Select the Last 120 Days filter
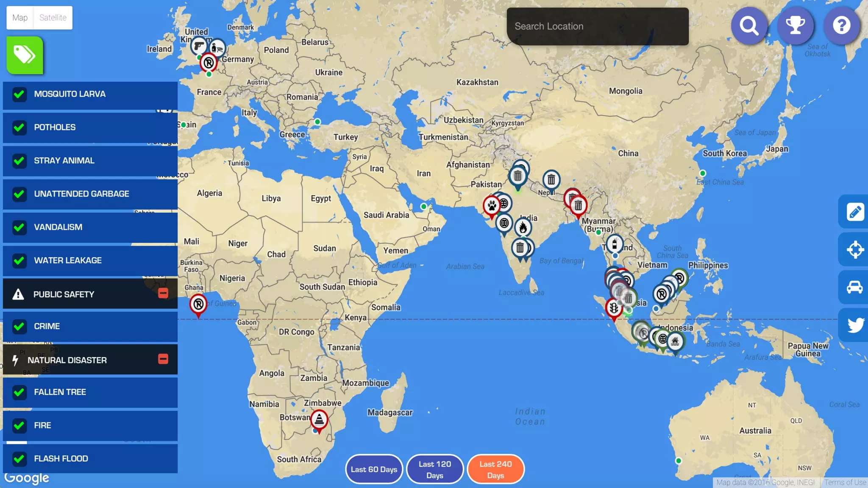The image size is (868, 488). [435, 469]
